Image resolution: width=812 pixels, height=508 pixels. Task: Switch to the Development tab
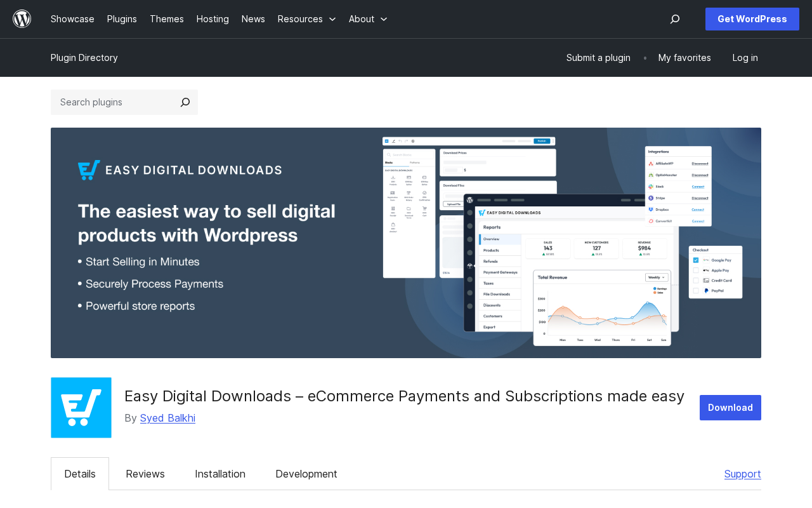pyautogui.click(x=306, y=474)
